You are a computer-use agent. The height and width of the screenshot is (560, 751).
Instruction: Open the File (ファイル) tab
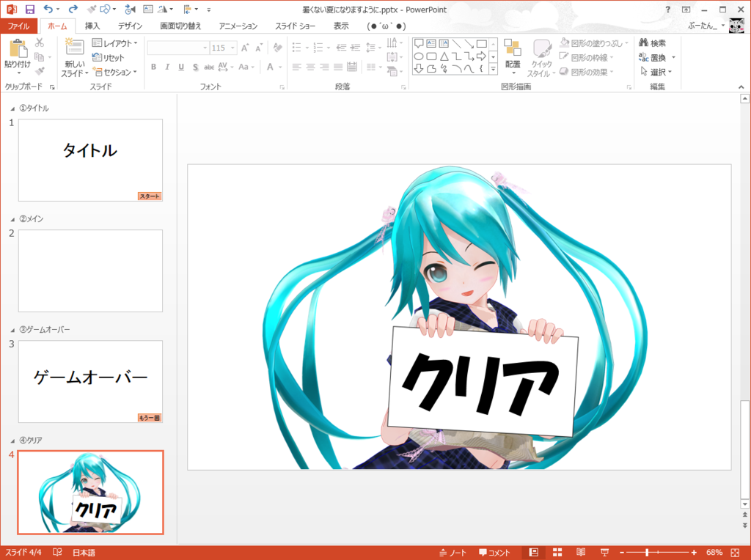(18, 26)
